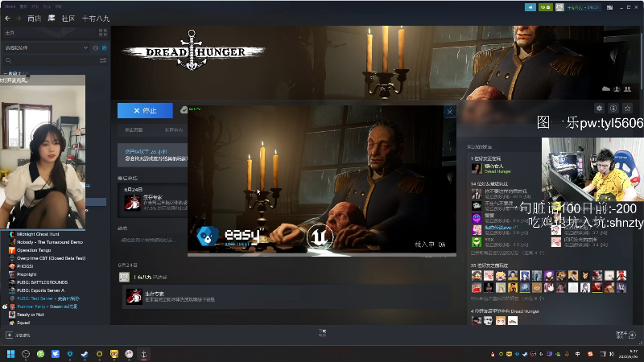Open friends and chat button
This screenshot has width=644, height=362.
(626, 335)
